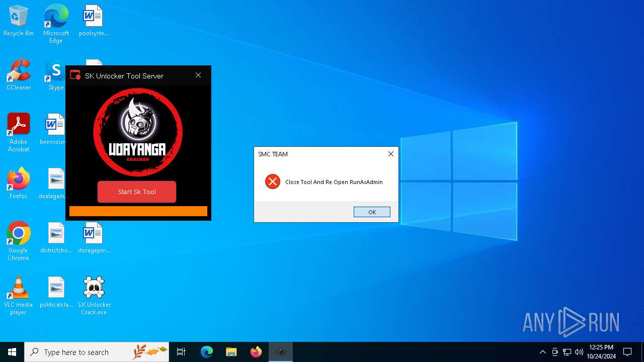Open Google Chrome desktop shortcut
The height and width of the screenshot is (362, 644).
click(19, 241)
